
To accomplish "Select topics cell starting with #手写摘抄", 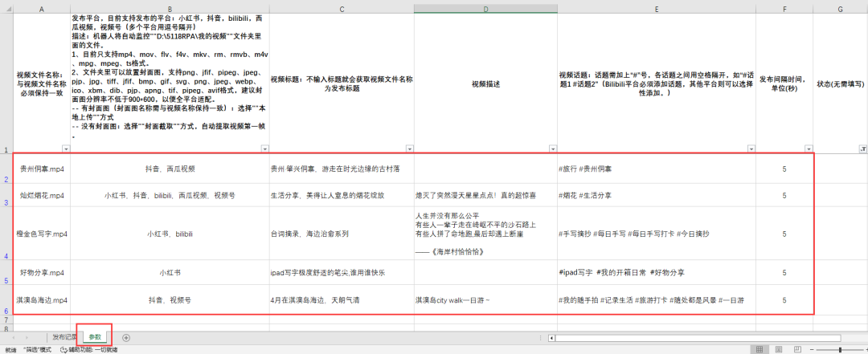I will 657,234.
